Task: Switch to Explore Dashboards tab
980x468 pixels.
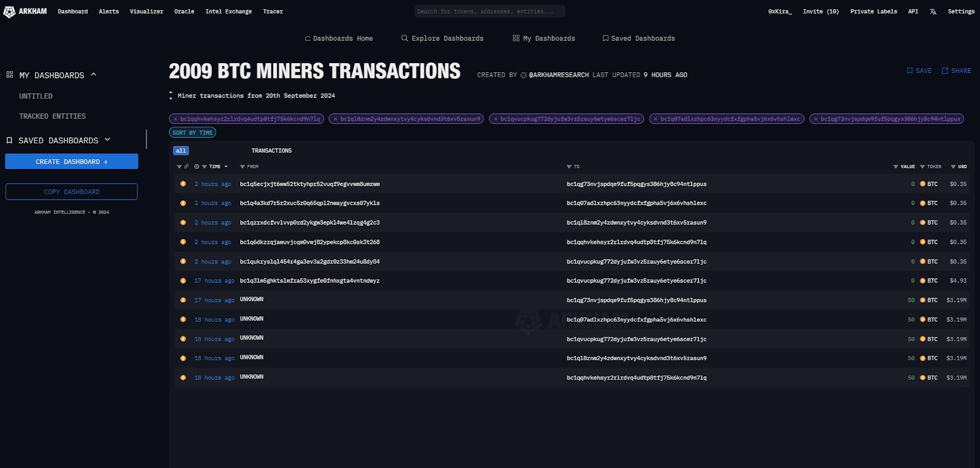Action: pyautogui.click(x=442, y=39)
